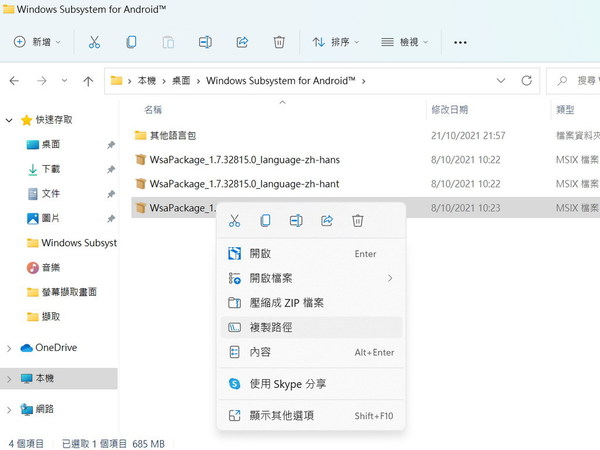Viewport: 600px width, 450px height.
Task: Click the Copy icon in the context menu
Action: click(x=265, y=221)
